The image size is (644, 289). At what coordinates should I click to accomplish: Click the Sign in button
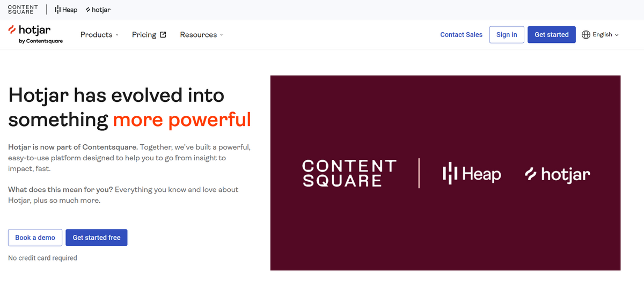507,35
